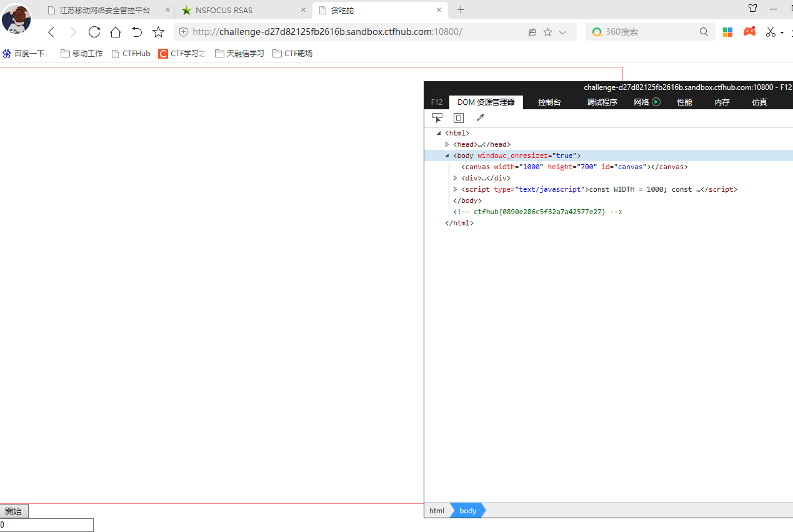Click the network record play icon

point(656,102)
